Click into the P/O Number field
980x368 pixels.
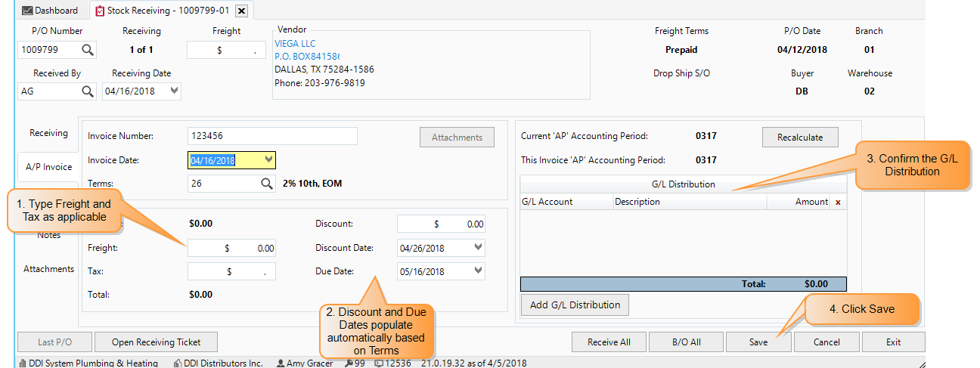click(49, 50)
